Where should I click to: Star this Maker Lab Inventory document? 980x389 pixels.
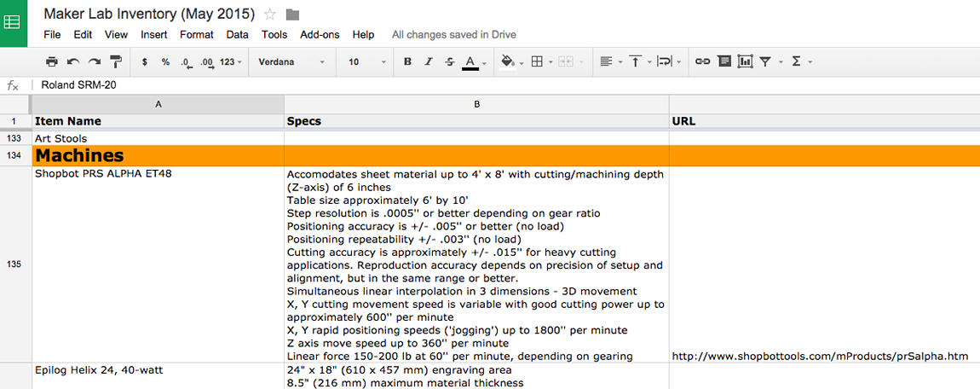(270, 14)
